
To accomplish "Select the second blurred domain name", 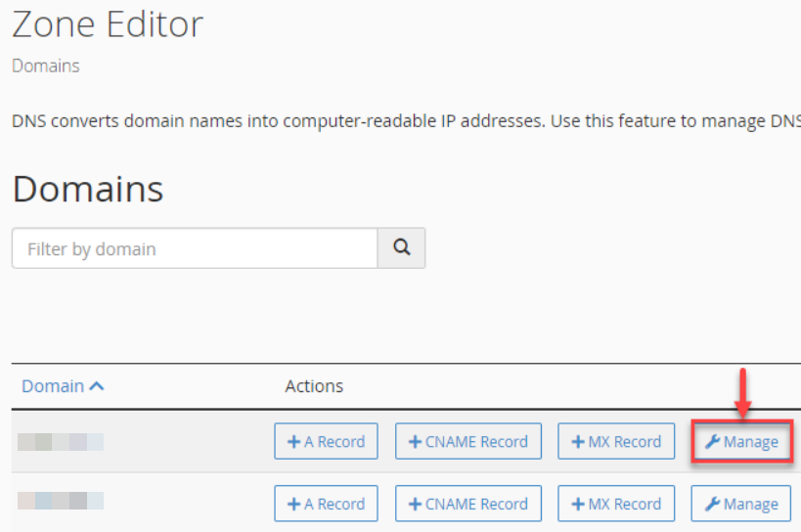I will [x=61, y=501].
